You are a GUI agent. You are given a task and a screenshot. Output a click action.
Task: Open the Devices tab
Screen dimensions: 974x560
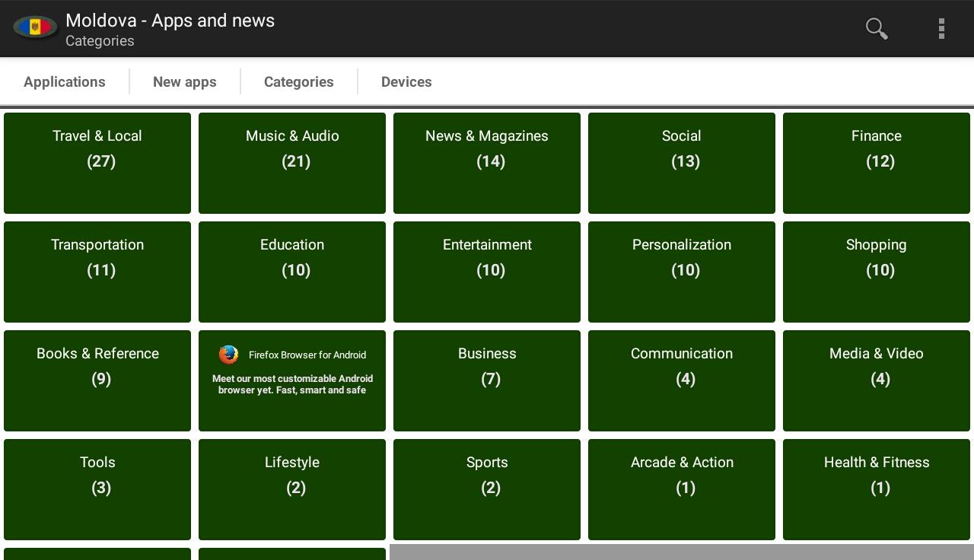coord(406,81)
